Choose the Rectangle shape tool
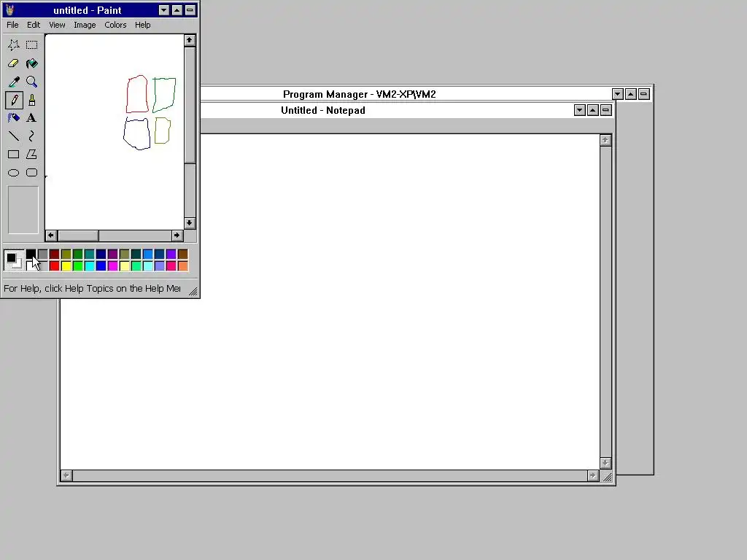This screenshot has width=747, height=560. pyautogui.click(x=13, y=155)
